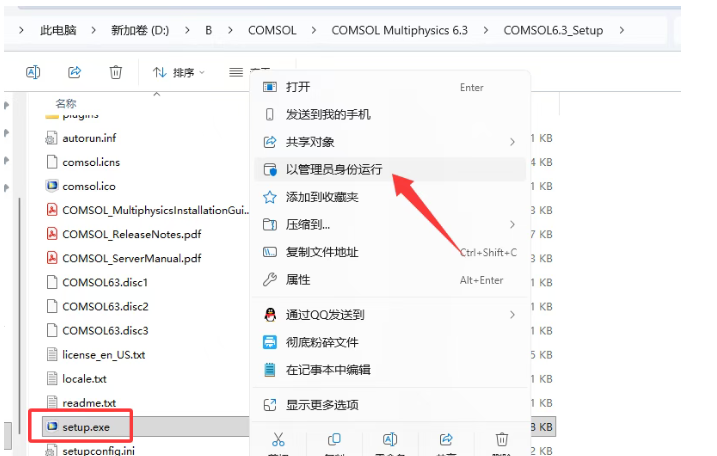Select the comsol.icns file

(91, 162)
